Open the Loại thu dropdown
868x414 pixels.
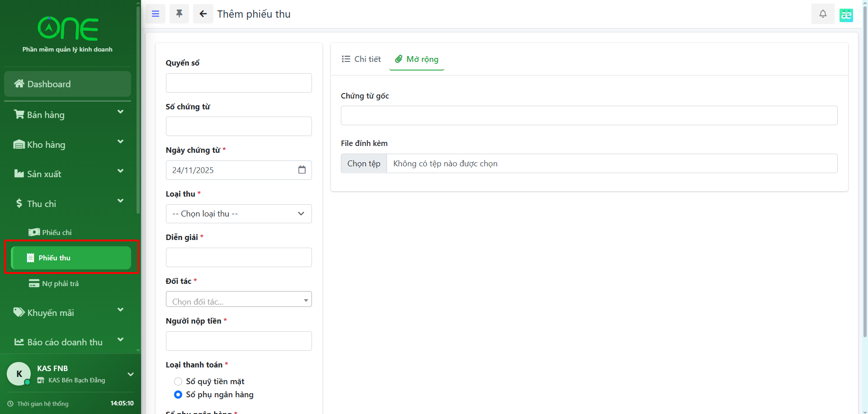pyautogui.click(x=239, y=214)
